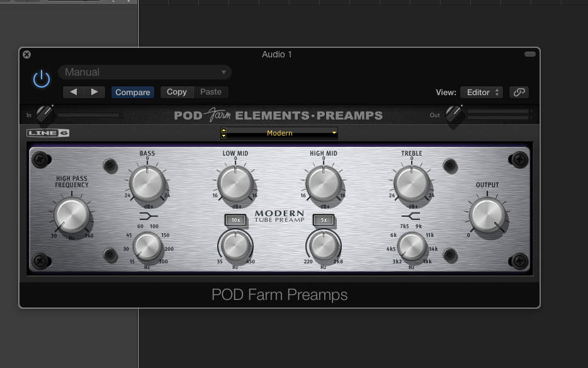
Task: Click the In level knob
Action: pyautogui.click(x=45, y=113)
